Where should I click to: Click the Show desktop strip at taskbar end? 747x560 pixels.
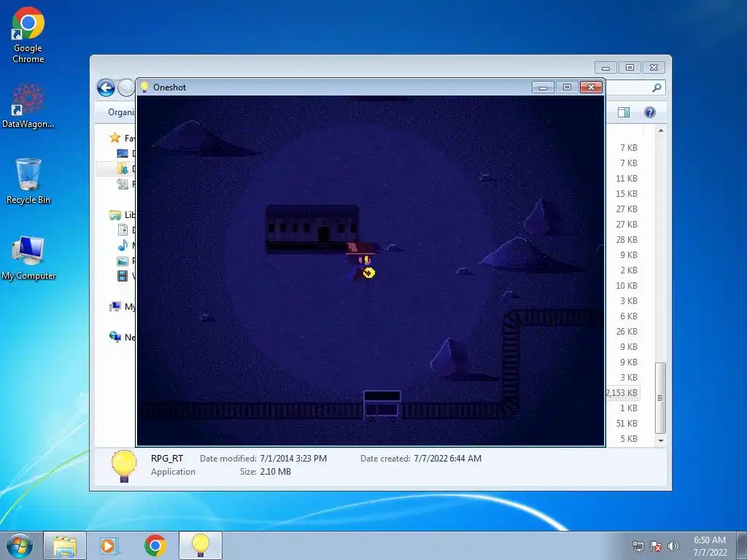742,545
